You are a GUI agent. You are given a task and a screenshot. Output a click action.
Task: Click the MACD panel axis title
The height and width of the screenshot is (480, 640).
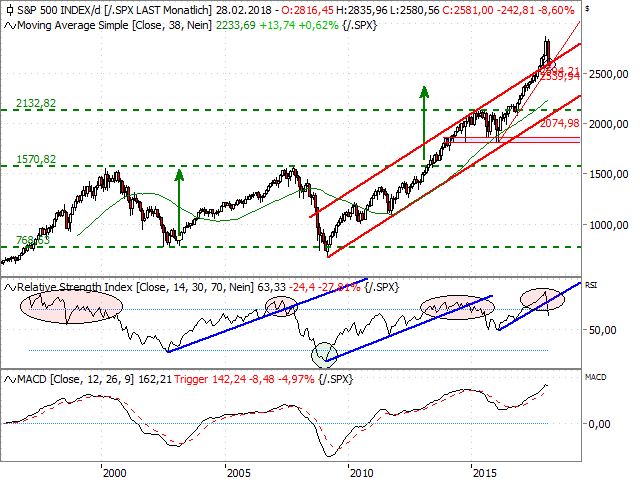point(596,378)
